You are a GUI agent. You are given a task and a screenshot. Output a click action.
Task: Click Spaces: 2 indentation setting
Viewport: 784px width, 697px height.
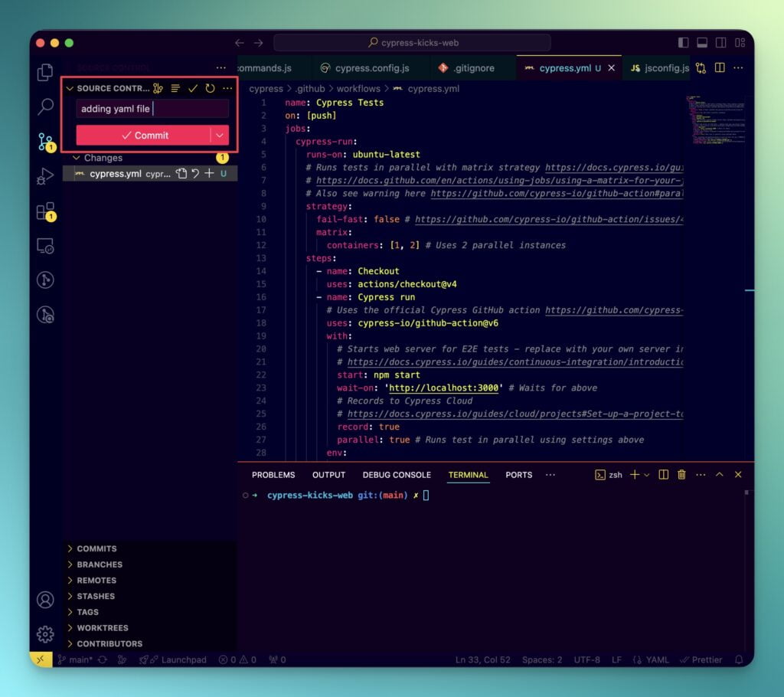pos(542,659)
